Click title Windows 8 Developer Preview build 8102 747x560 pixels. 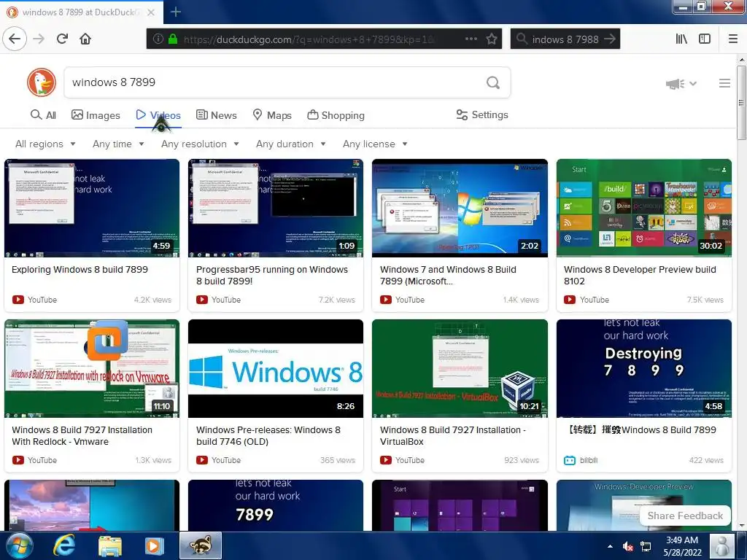[x=640, y=275]
